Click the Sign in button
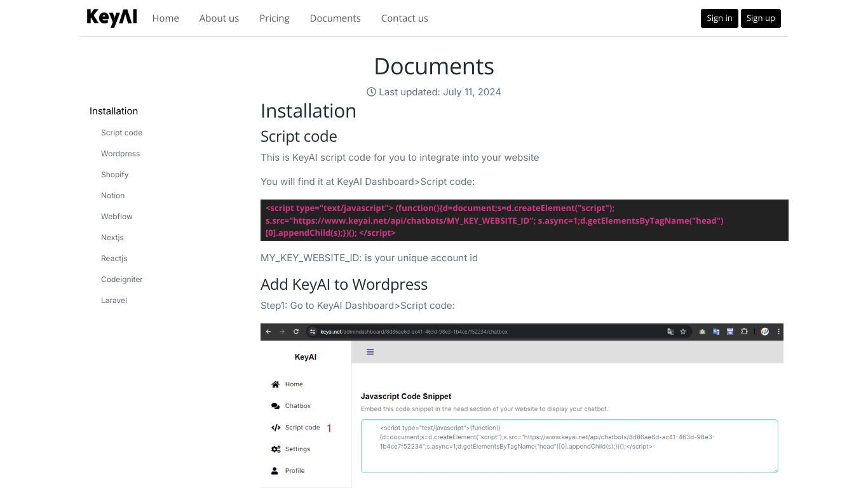Viewport: 868px width, 488px height. pyautogui.click(x=719, y=18)
